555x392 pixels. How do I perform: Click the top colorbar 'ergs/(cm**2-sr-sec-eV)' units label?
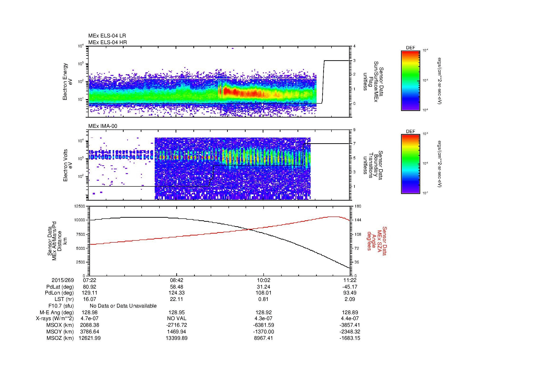tap(440, 81)
